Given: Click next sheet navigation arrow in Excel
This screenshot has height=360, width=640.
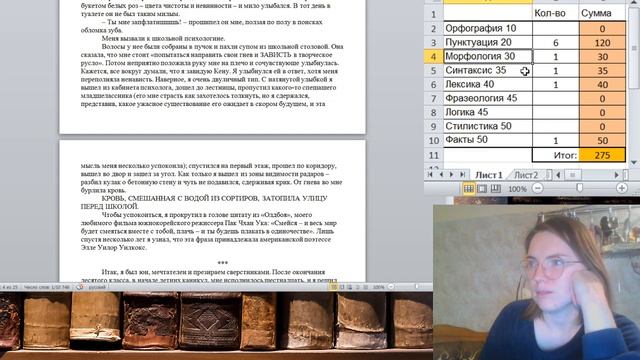Looking at the screenshot, I should coord(451,175).
